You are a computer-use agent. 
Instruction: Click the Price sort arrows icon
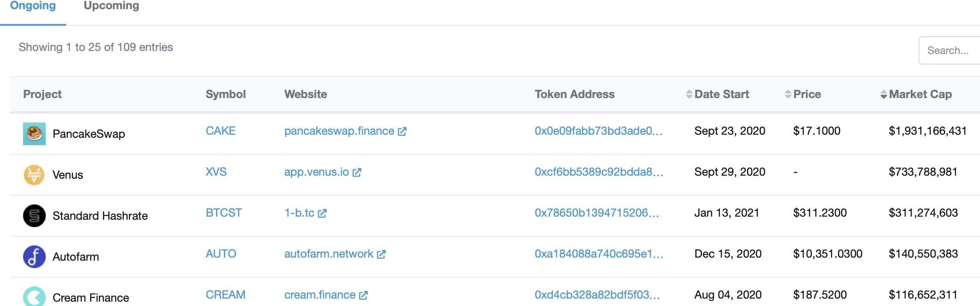coord(787,94)
